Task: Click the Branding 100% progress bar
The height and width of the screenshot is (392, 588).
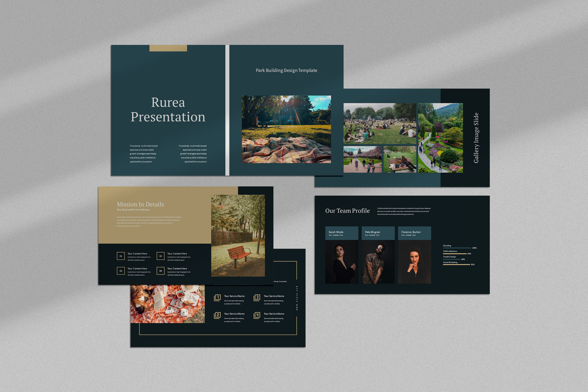Action: tap(457, 248)
